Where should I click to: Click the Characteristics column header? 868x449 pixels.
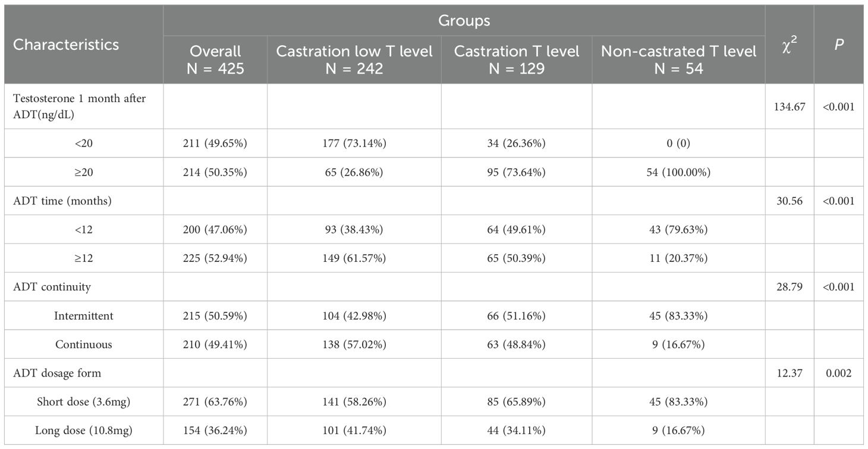[x=66, y=45]
